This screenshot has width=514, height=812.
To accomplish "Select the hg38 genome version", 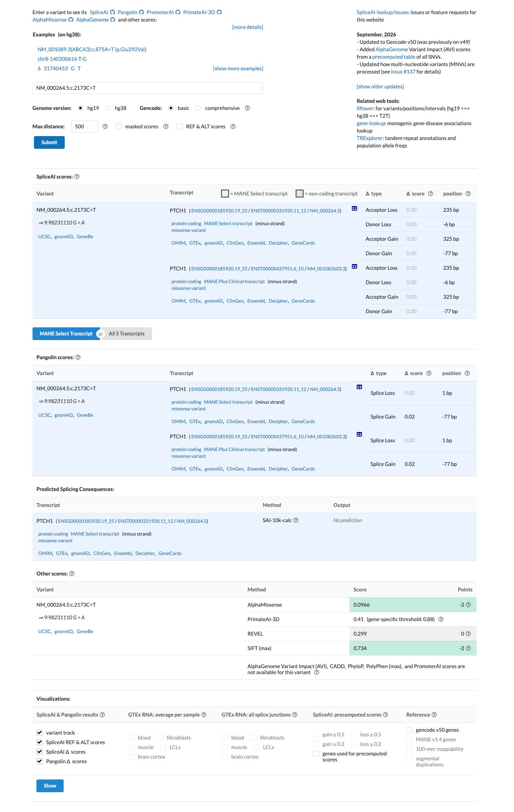I will point(108,108).
